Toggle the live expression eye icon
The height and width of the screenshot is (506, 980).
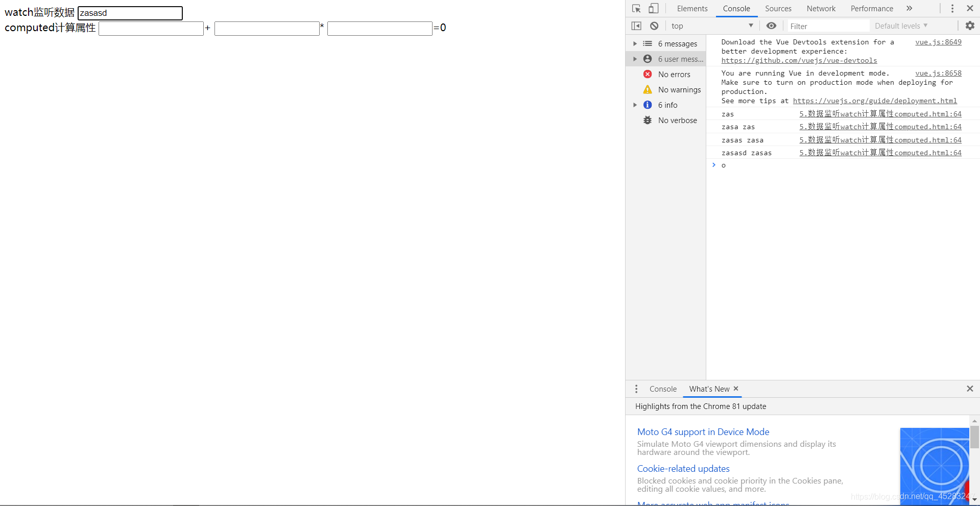click(x=771, y=26)
